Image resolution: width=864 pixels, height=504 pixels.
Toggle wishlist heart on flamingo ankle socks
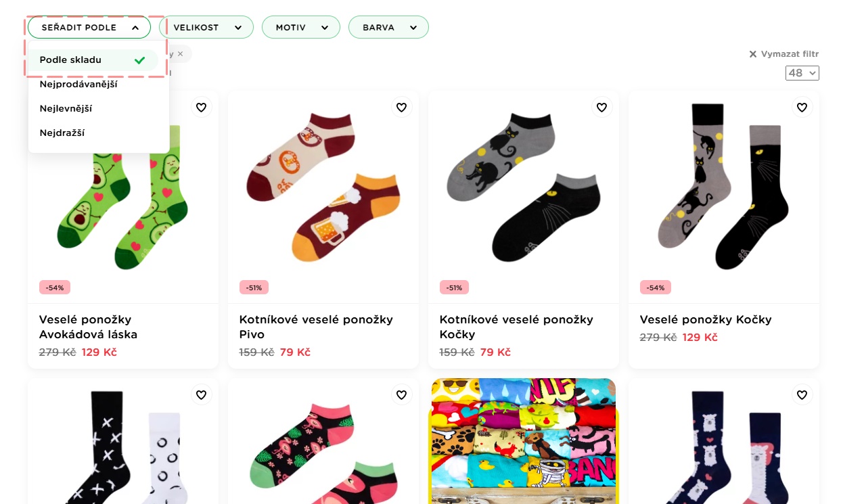point(401,394)
